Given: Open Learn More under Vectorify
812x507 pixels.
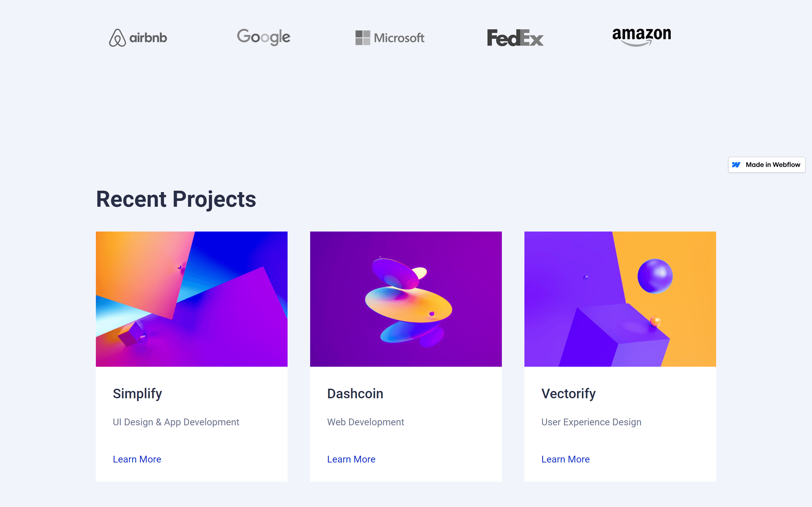Looking at the screenshot, I should click(565, 459).
